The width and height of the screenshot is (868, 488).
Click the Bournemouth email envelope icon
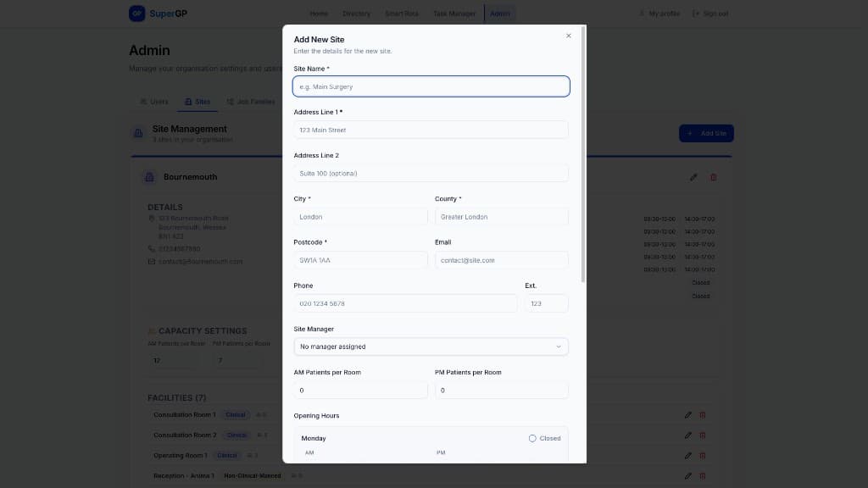(x=152, y=262)
